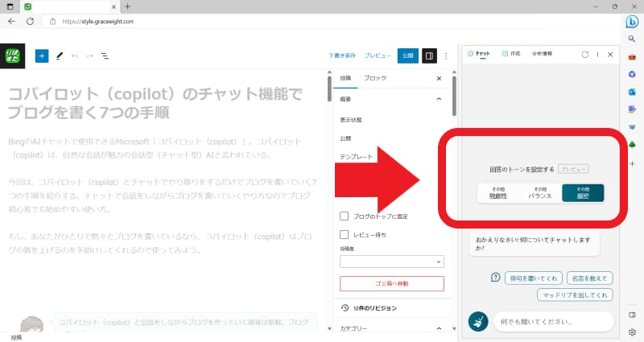
Task: Reload the browser page
Action: coord(30,22)
